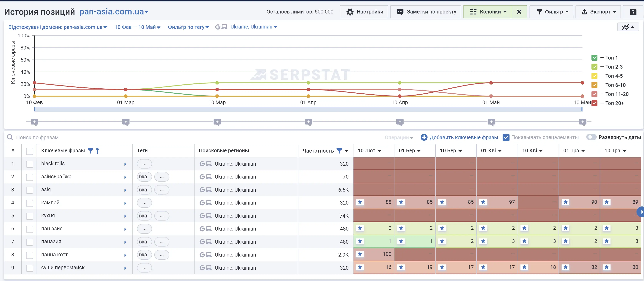
Task: Click the plus icon next to Добавить ключевые фразы
Action: (424, 137)
